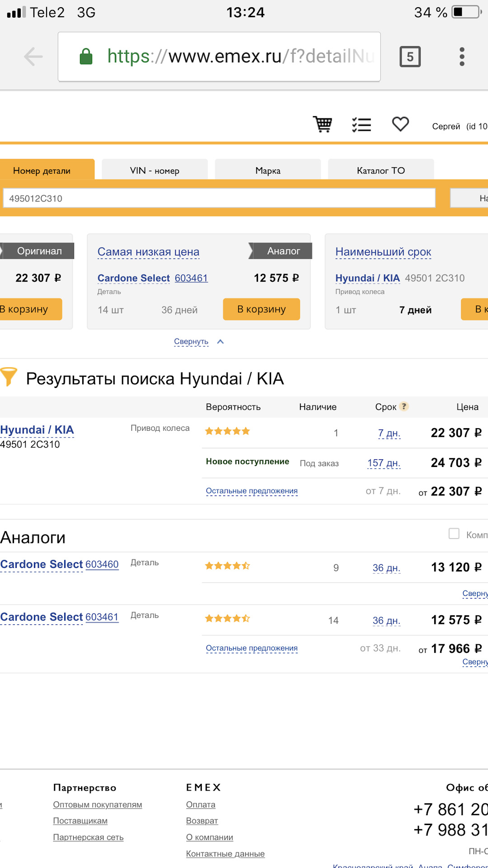Image resolution: width=488 pixels, height=868 pixels.
Task: Click the 157 дн. delivery term link
Action: [384, 463]
